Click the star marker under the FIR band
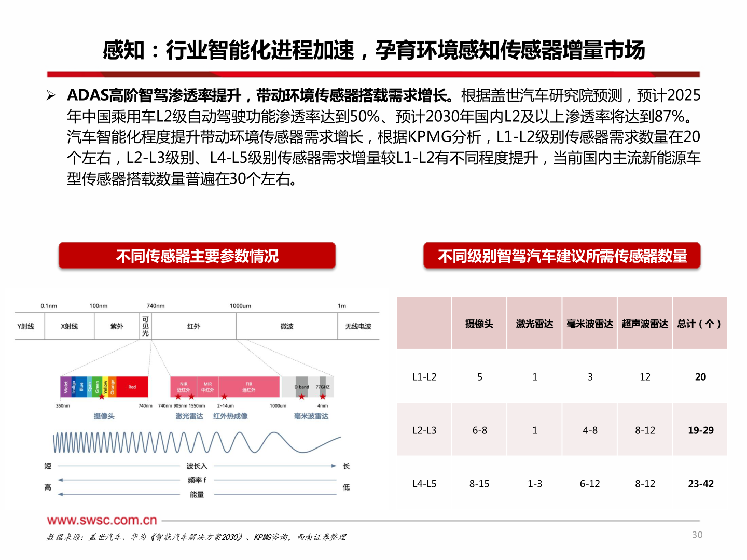The width and height of the screenshot is (747, 560). pyautogui.click(x=224, y=396)
